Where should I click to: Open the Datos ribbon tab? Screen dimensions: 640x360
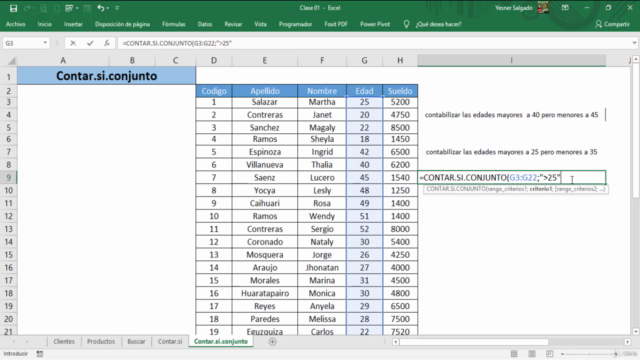coord(205,24)
